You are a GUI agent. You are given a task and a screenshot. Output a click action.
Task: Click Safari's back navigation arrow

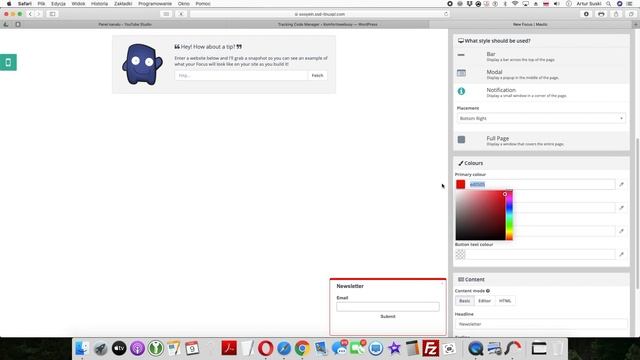[x=30, y=14]
